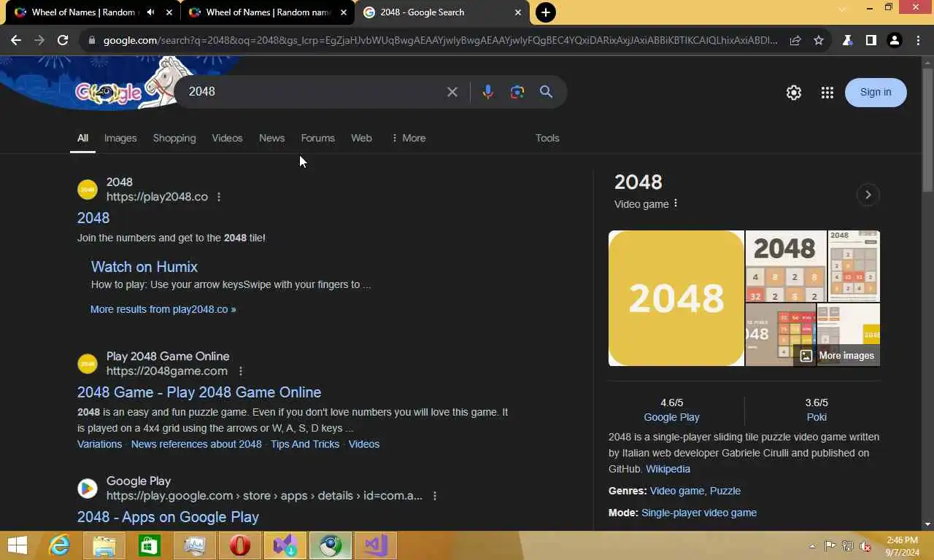The width and height of the screenshot is (934, 560).
Task: Open the 2048 play2048.co result title
Action: [93, 218]
